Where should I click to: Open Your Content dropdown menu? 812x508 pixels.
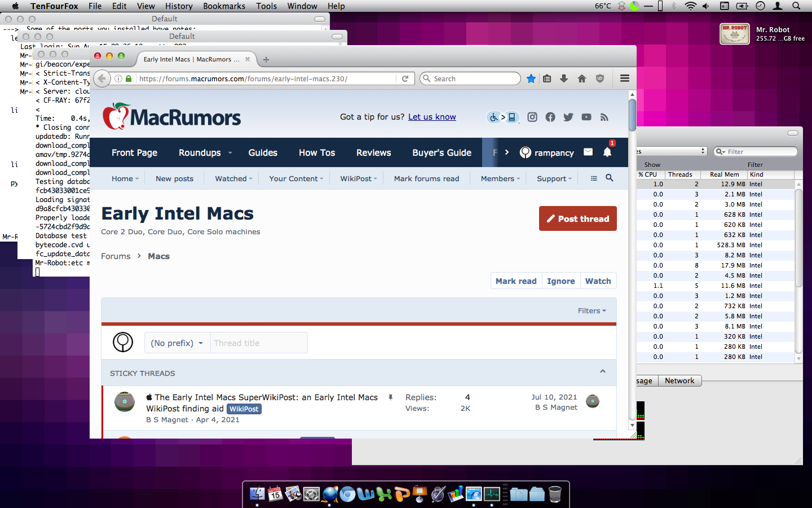coord(321,179)
